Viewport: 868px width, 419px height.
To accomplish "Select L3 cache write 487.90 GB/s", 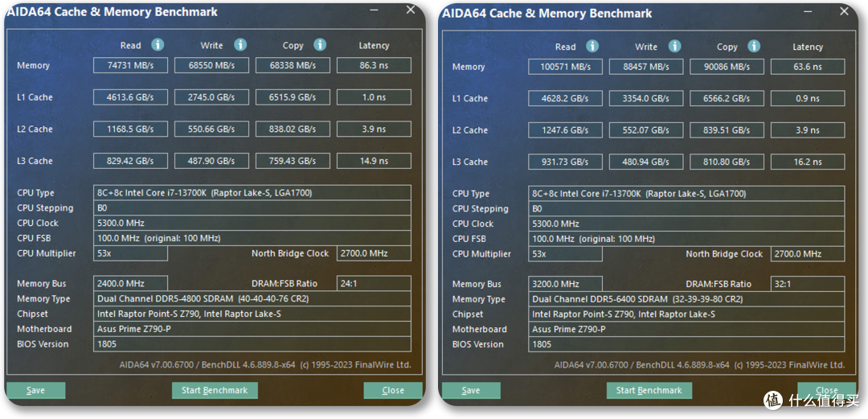I will pos(212,162).
